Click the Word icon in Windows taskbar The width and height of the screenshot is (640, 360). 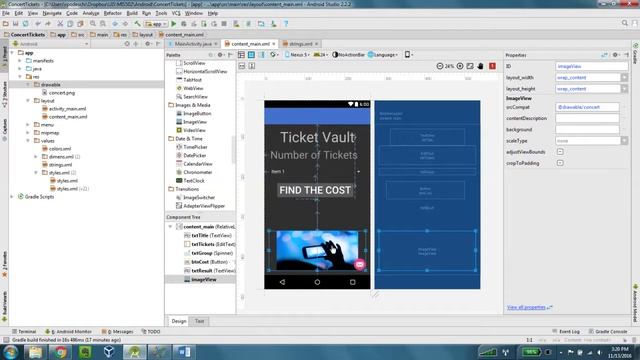[184, 352]
